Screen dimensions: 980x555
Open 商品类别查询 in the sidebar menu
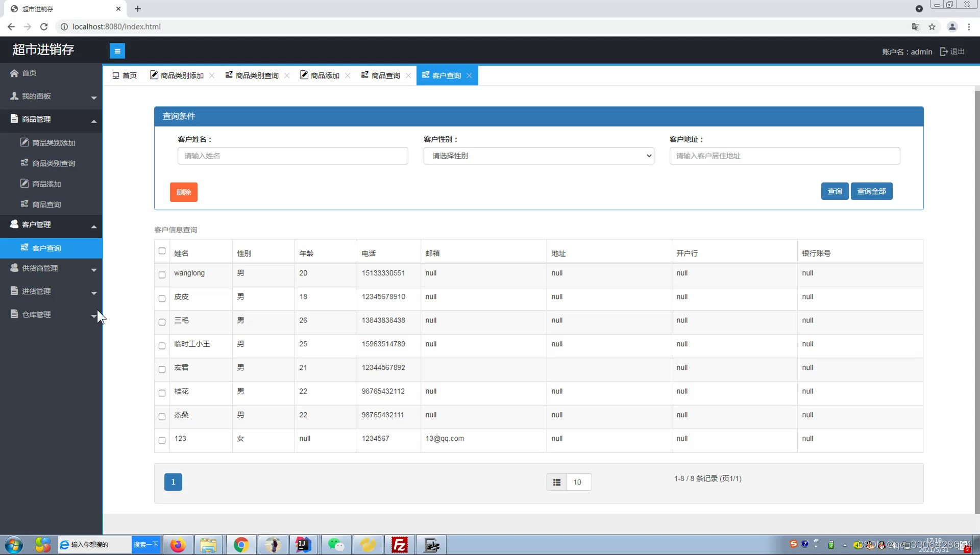(x=53, y=163)
